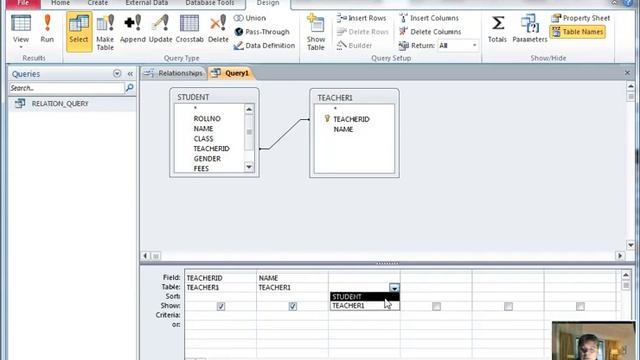Select the Data Definition query option
640x360 pixels.
click(x=264, y=45)
